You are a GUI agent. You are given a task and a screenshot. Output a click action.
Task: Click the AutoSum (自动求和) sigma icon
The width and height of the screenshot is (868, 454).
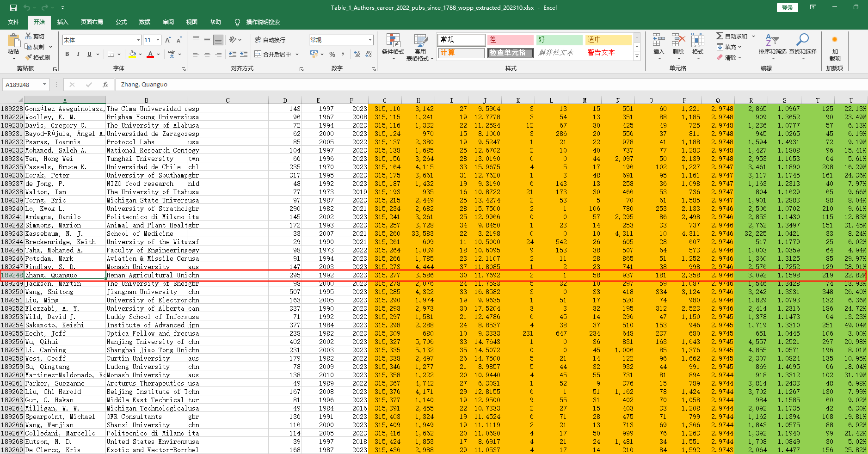click(720, 36)
